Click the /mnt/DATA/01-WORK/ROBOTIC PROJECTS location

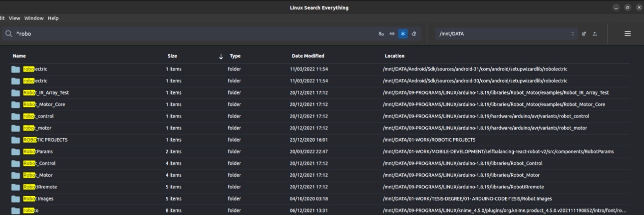(429, 139)
